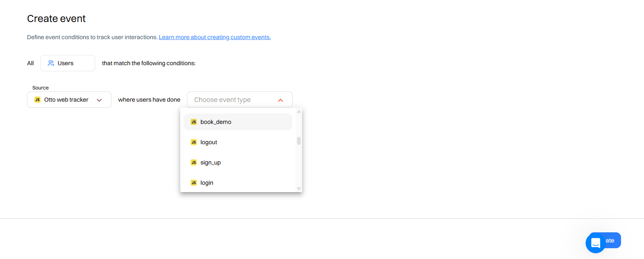Click the dropdown scrollbar up arrow

pyautogui.click(x=299, y=111)
